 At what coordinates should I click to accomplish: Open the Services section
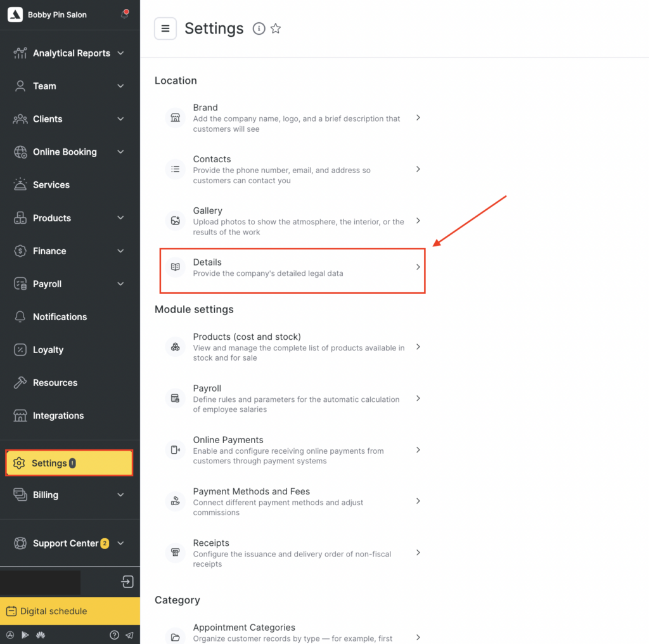tap(51, 185)
